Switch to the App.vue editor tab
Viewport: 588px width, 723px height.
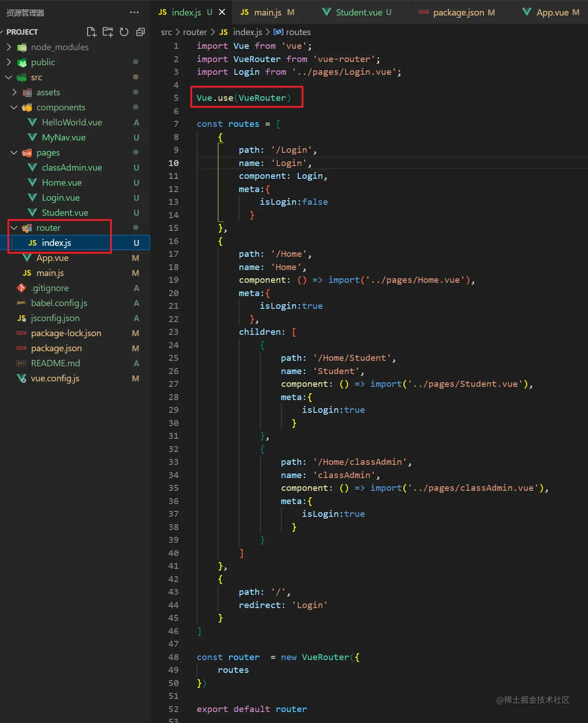pyautogui.click(x=551, y=12)
